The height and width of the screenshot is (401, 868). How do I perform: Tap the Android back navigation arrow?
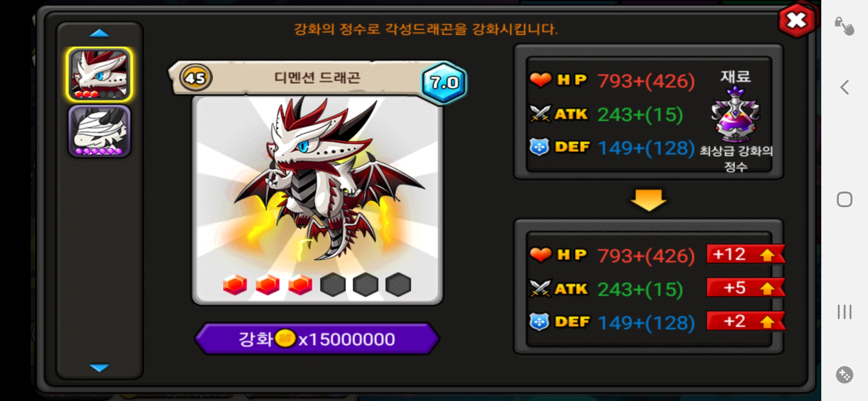(845, 88)
